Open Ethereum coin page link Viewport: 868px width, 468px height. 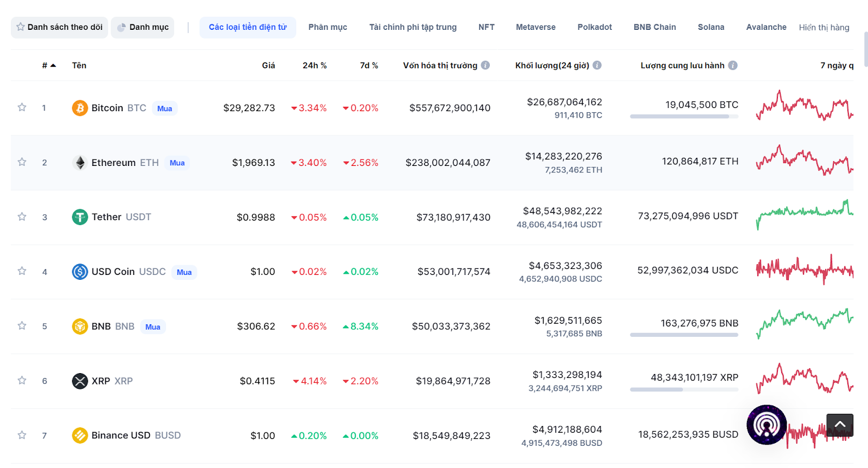point(125,163)
